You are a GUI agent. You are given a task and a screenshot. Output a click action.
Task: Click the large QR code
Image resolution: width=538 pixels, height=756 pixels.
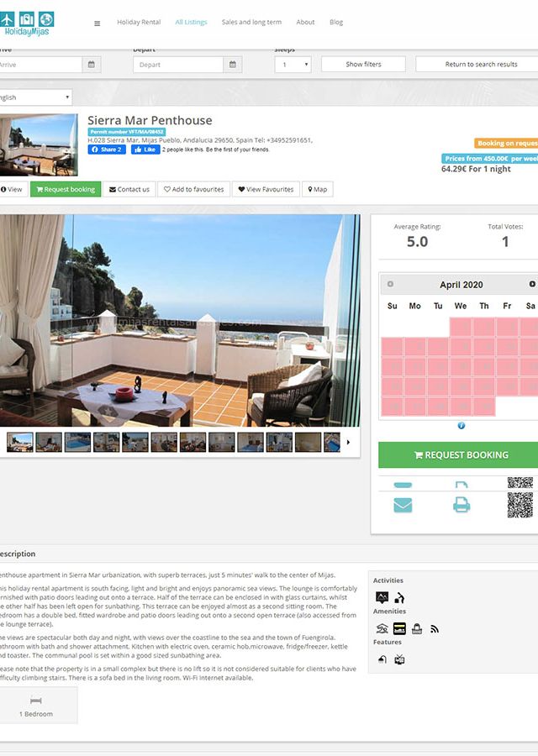[x=520, y=506]
